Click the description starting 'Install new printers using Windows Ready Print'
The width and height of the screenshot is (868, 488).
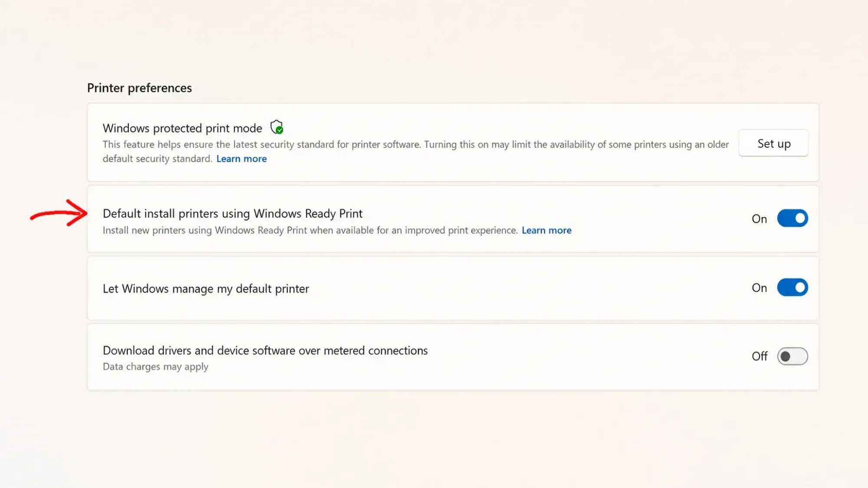(310, 230)
